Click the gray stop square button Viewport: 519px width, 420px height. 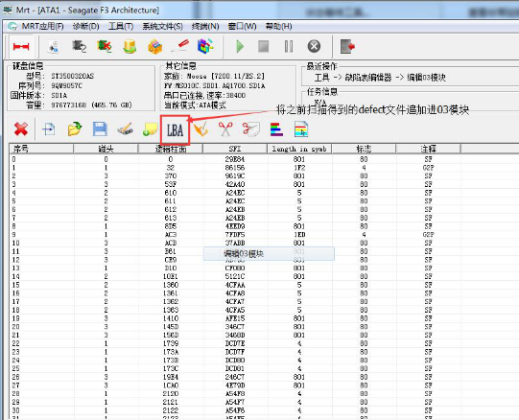(x=264, y=47)
